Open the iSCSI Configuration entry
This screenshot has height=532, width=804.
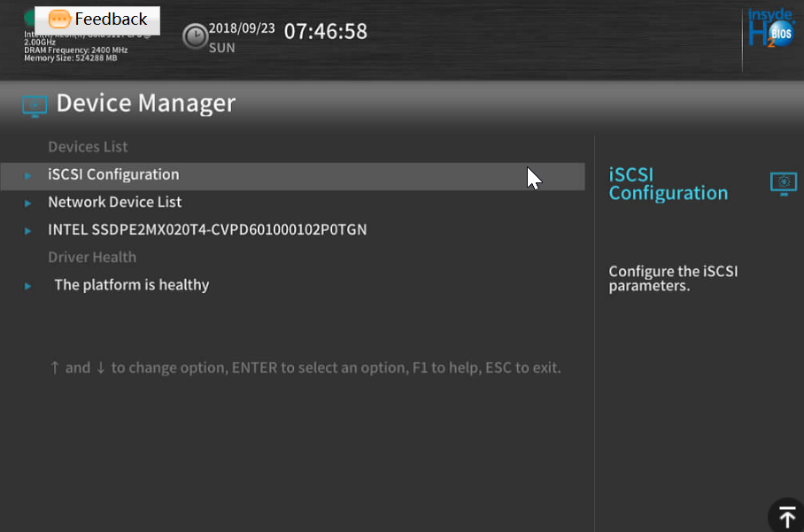tap(113, 175)
